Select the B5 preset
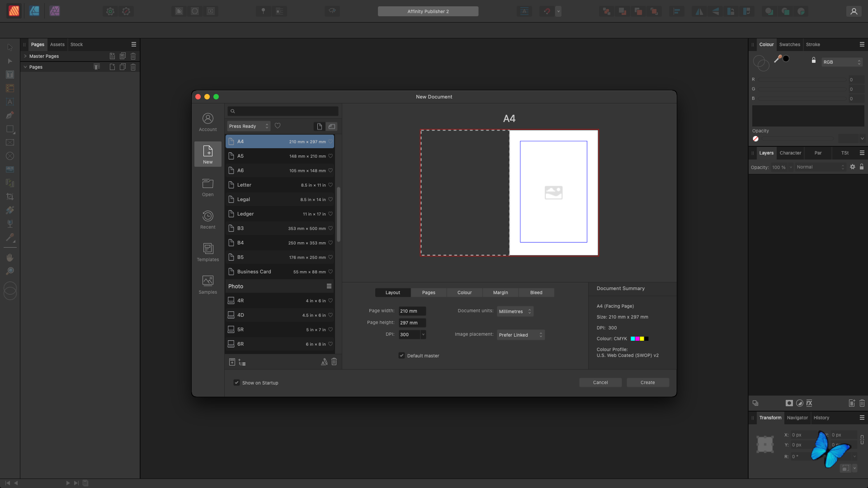Viewport: 868px width, 488px height. click(280, 257)
